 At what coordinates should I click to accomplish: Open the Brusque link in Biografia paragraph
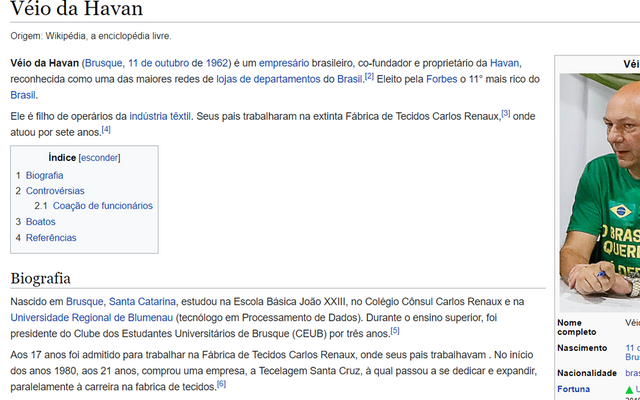pyautogui.click(x=84, y=302)
